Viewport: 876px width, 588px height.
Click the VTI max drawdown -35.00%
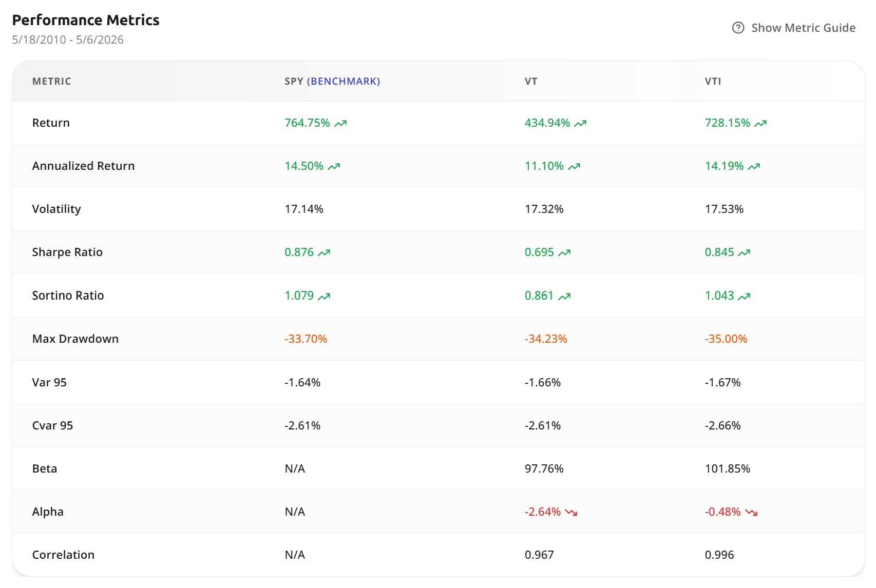726,339
